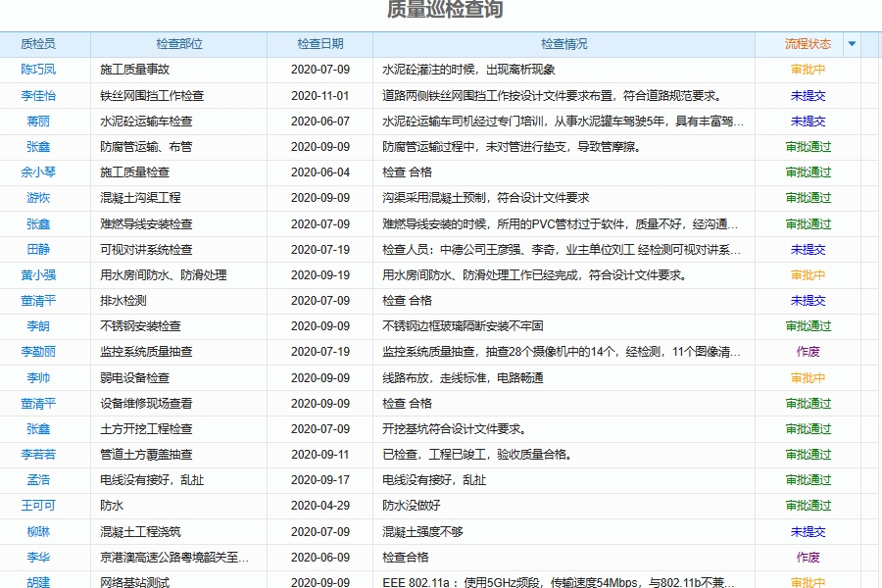This screenshot has width=882, height=588.
Task: Click 审批通过 status for 孟浩's 电线 row
Action: [x=808, y=479]
